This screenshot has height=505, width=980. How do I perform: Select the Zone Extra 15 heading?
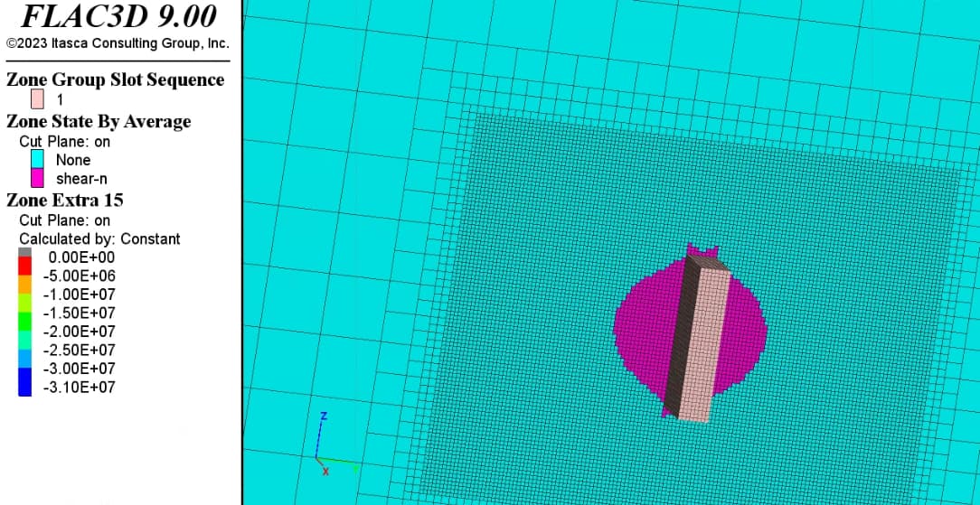pyautogui.click(x=64, y=200)
